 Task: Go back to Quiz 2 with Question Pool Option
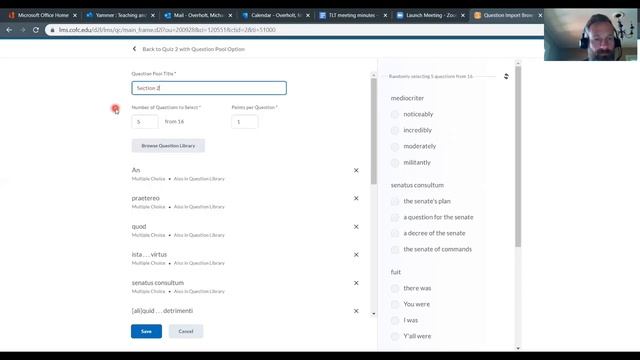[193, 49]
